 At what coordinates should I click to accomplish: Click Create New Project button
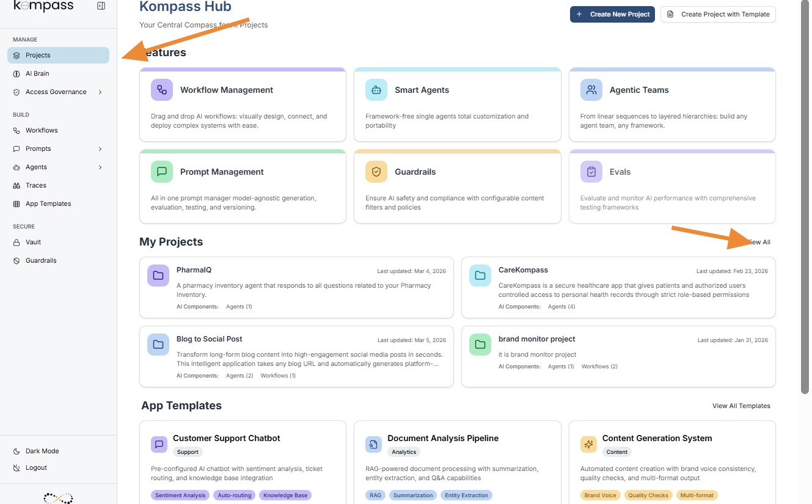(612, 14)
